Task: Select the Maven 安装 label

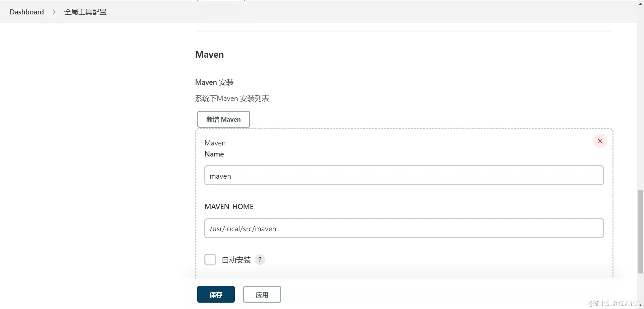Action: click(214, 82)
